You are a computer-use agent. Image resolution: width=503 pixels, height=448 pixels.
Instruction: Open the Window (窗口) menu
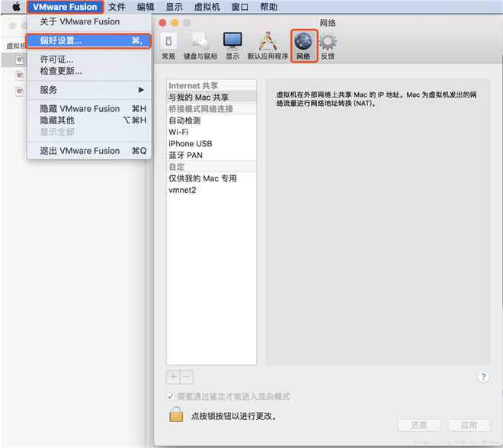click(x=240, y=7)
